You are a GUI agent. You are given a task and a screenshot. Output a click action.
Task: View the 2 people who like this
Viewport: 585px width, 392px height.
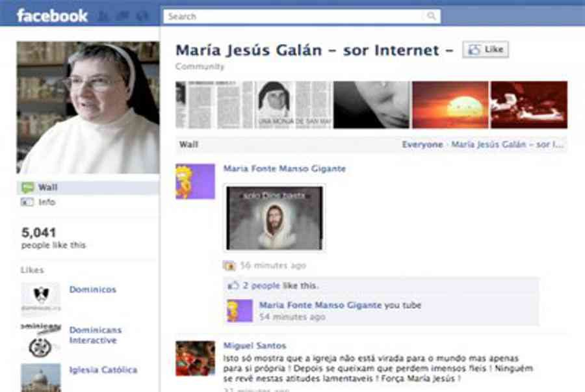coord(261,285)
